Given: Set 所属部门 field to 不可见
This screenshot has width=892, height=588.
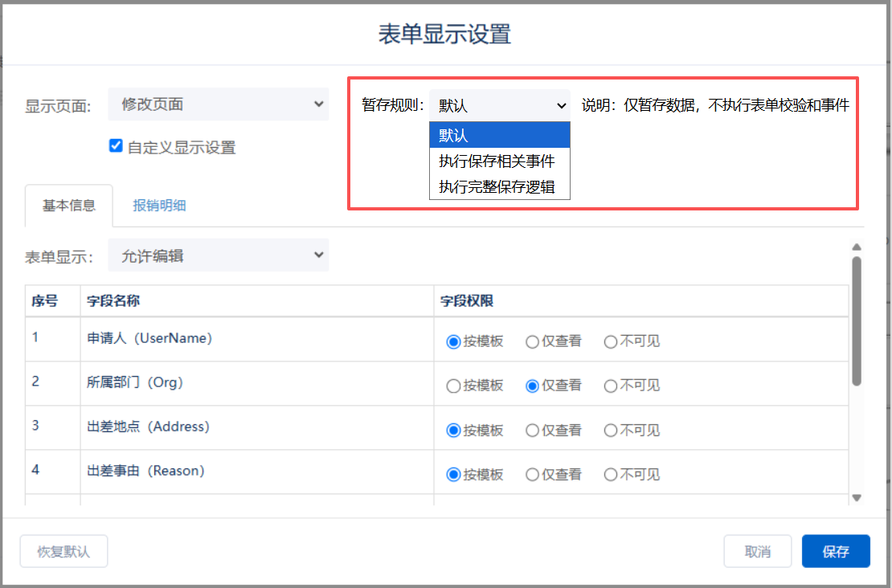Looking at the screenshot, I should (611, 386).
